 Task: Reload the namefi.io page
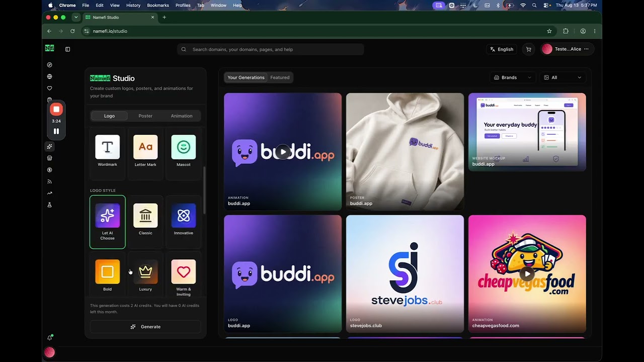click(72, 31)
